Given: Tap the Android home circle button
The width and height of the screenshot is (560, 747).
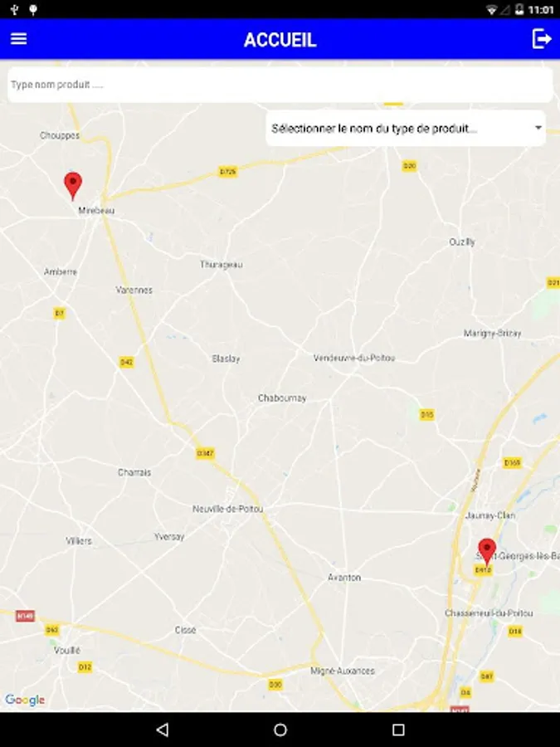Looking at the screenshot, I should pyautogui.click(x=280, y=730).
